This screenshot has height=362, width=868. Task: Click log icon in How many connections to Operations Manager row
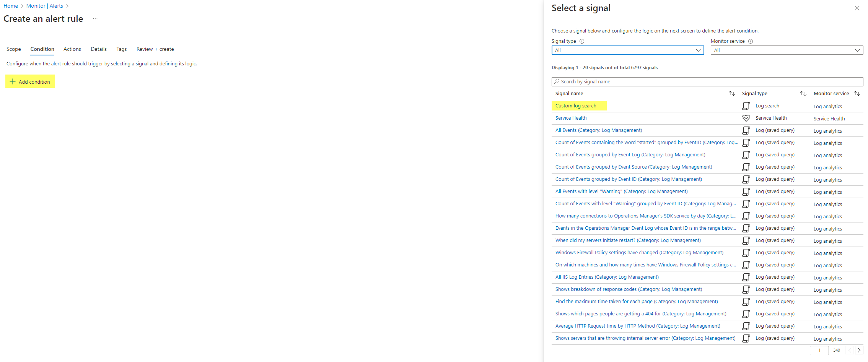point(746,216)
